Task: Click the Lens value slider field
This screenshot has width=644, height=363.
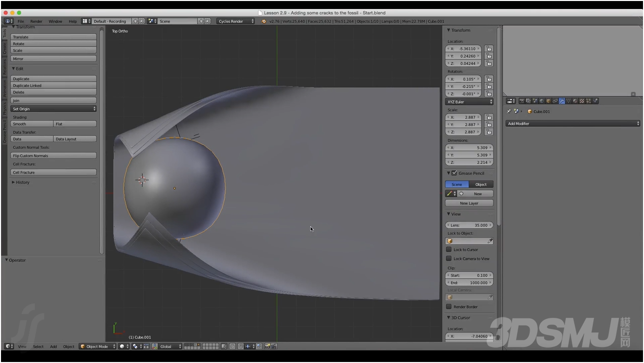Action: 469,225
